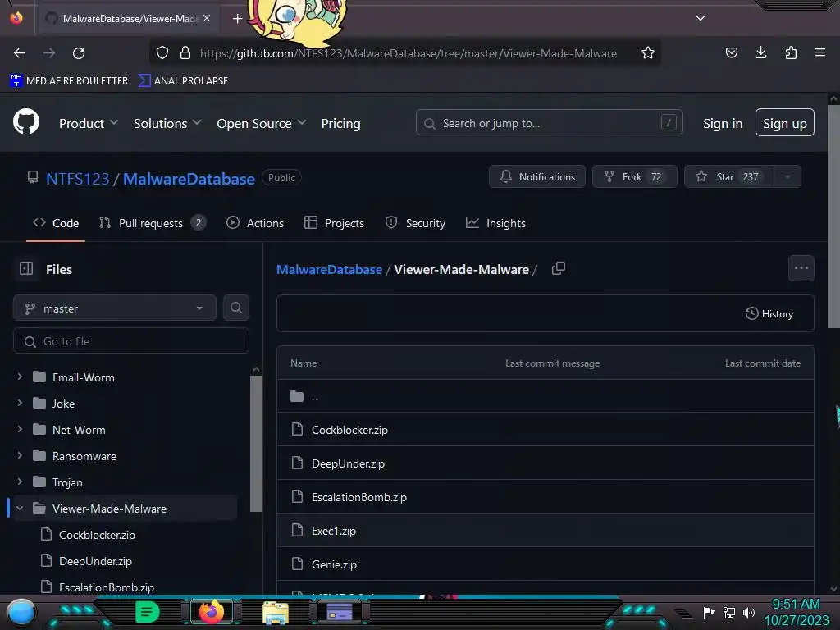This screenshot has height=630, width=840.
Task: Expand the Open Source menu
Action: pyautogui.click(x=262, y=123)
